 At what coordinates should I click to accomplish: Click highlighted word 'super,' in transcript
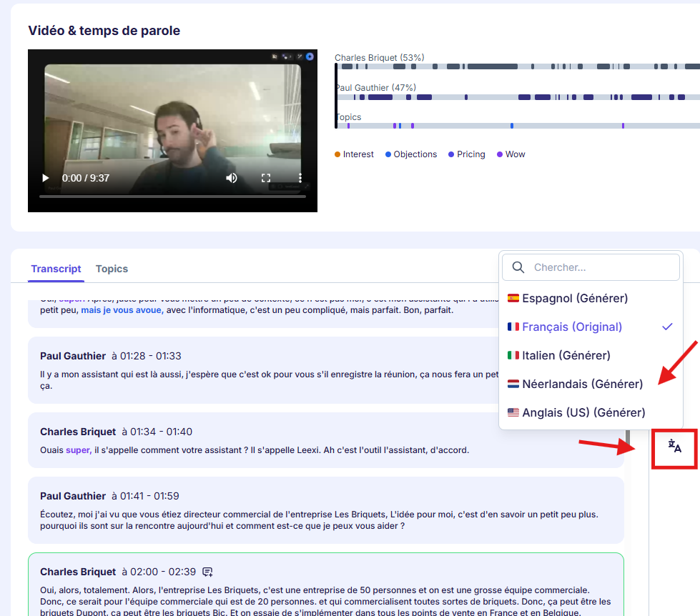(x=79, y=450)
